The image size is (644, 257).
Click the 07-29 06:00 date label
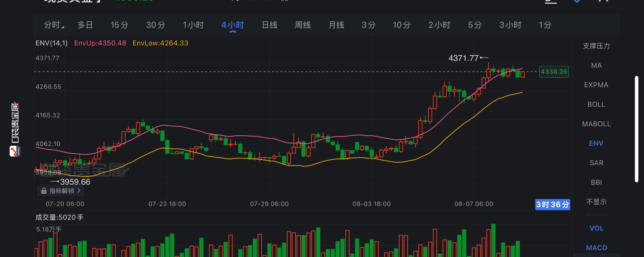pos(269,204)
